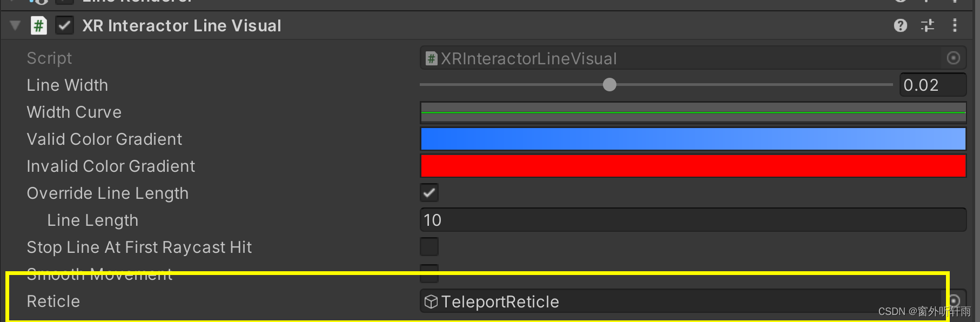Open component three-dot context menu
This screenshot has height=322, width=980.
(955, 25)
